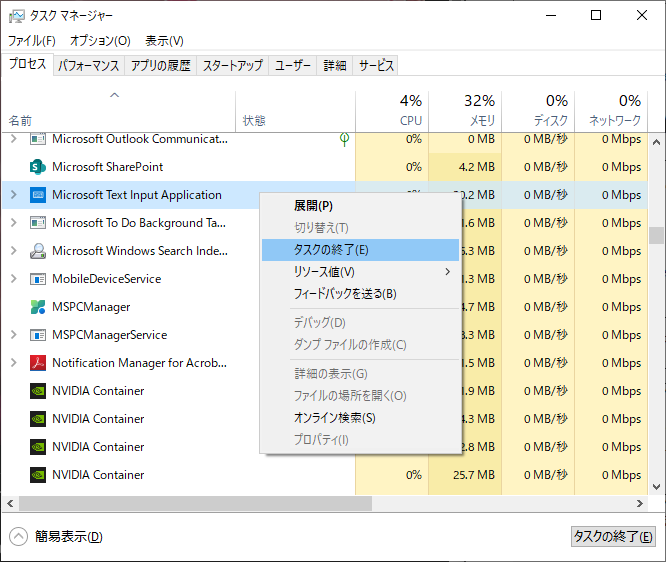The image size is (666, 562).
Task: Expand the Notification Manager for Acrobat group
Action: pyautogui.click(x=14, y=363)
